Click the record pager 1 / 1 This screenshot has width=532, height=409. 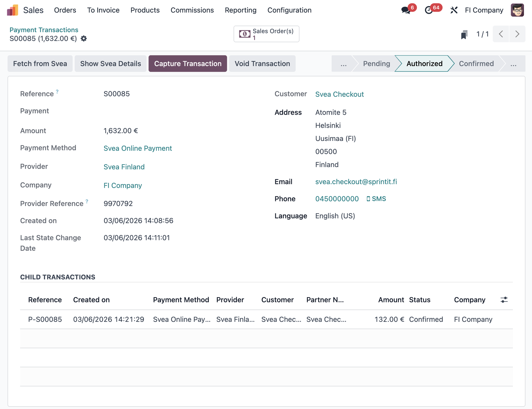(482, 34)
